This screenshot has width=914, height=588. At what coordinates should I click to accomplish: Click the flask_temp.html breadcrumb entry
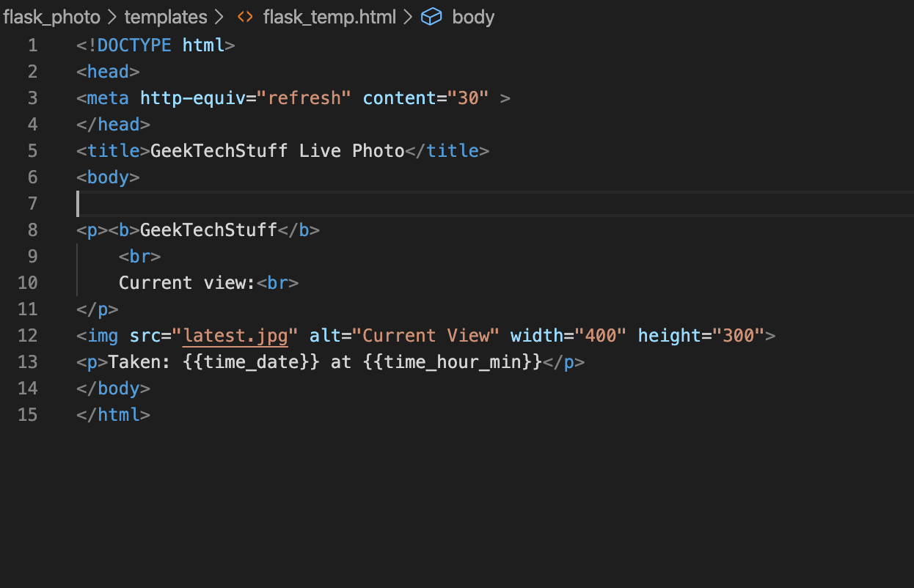329,16
